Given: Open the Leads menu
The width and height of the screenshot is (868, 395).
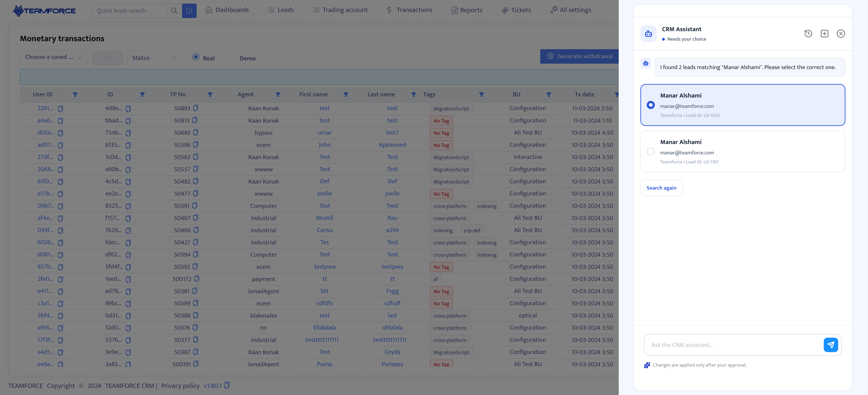Looking at the screenshot, I should [x=281, y=10].
